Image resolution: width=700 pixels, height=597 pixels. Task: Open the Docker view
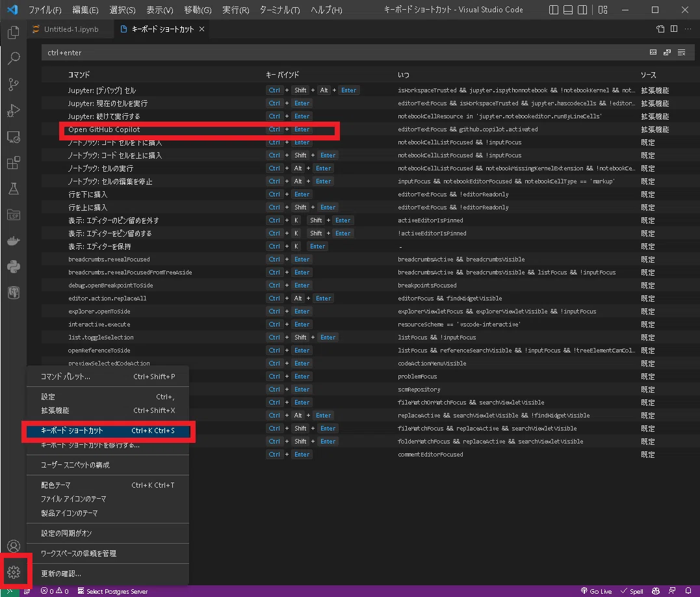point(14,241)
